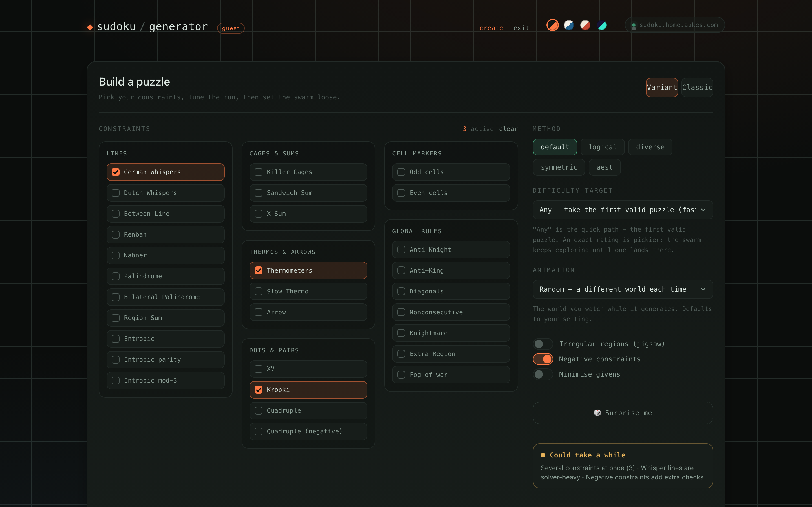Image resolution: width=812 pixels, height=507 pixels.
Task: Open the exit nav item
Action: coord(521,28)
